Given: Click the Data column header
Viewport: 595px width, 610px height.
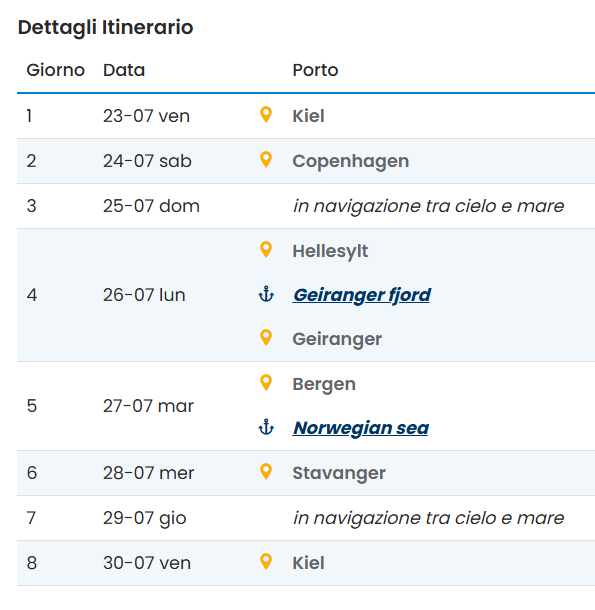Looking at the screenshot, I should coord(124,70).
